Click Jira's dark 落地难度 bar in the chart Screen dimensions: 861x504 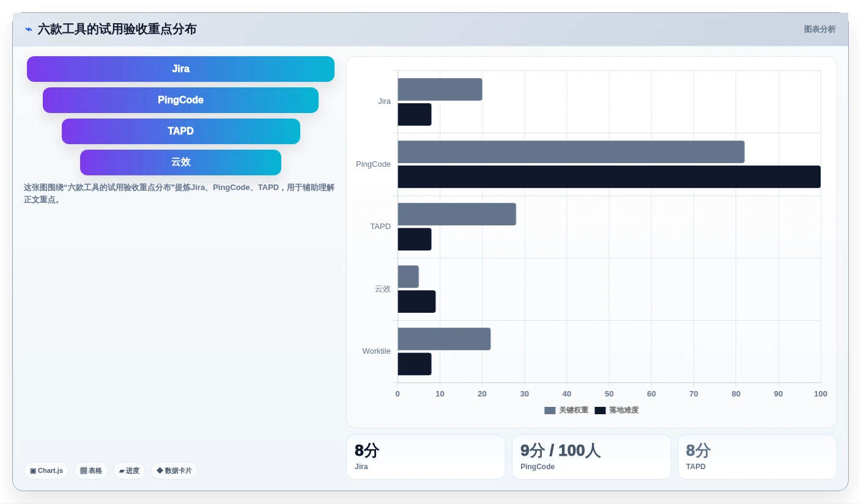[415, 114]
